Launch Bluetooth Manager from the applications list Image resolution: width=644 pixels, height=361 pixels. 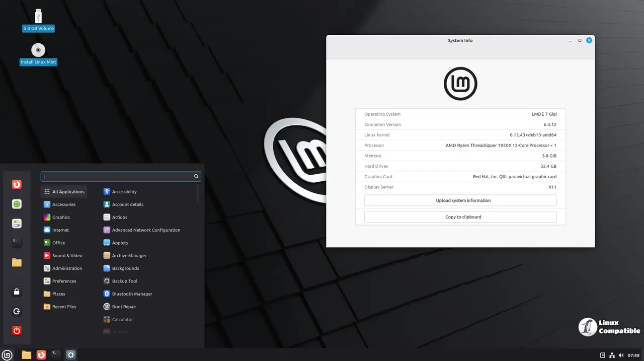tap(132, 294)
